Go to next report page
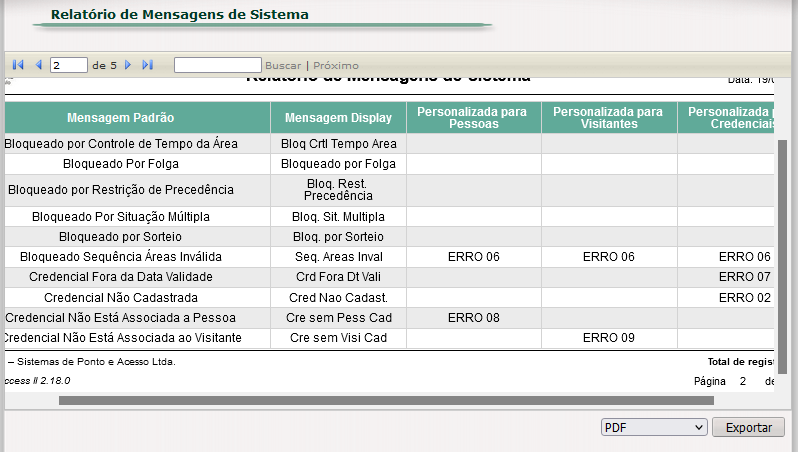Viewport: 798px width, 452px height. pyautogui.click(x=128, y=65)
